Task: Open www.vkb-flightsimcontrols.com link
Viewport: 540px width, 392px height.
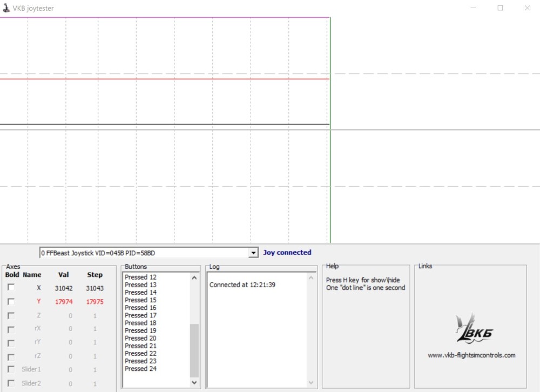Action: [x=471, y=355]
